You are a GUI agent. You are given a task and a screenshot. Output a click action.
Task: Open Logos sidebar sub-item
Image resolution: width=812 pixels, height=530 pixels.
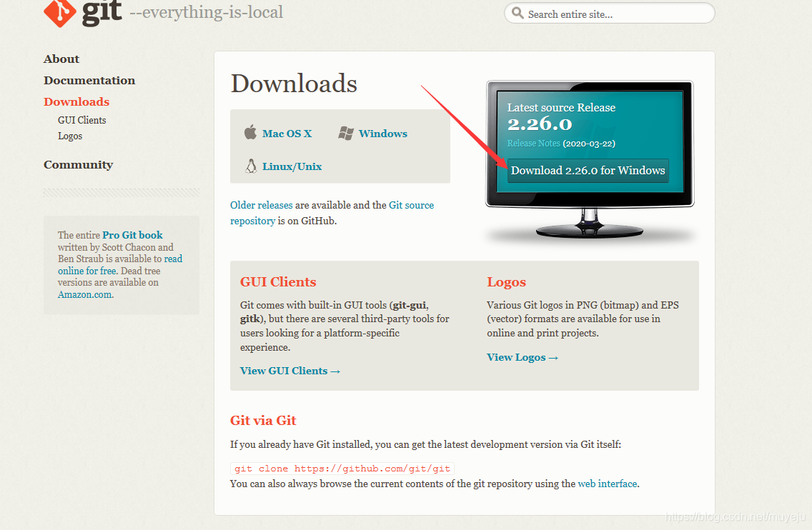click(x=70, y=136)
